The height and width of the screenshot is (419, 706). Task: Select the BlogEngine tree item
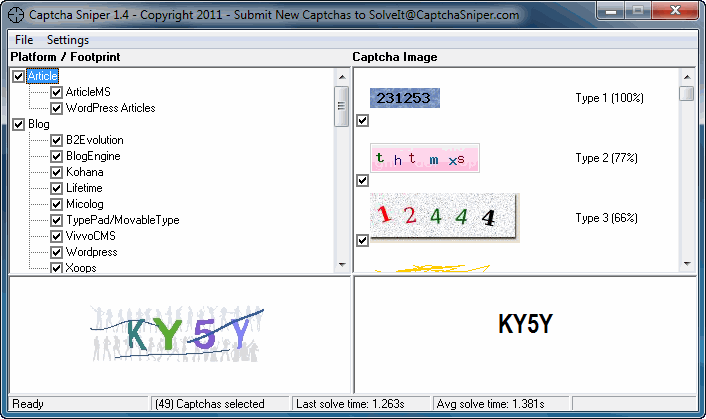(x=93, y=156)
